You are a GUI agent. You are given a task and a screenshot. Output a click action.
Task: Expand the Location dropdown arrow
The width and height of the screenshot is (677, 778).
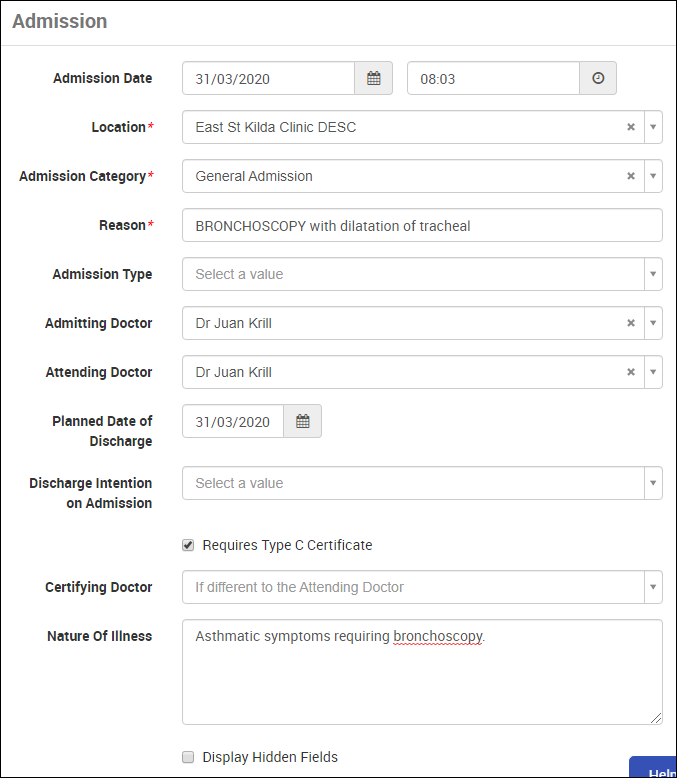coord(652,127)
